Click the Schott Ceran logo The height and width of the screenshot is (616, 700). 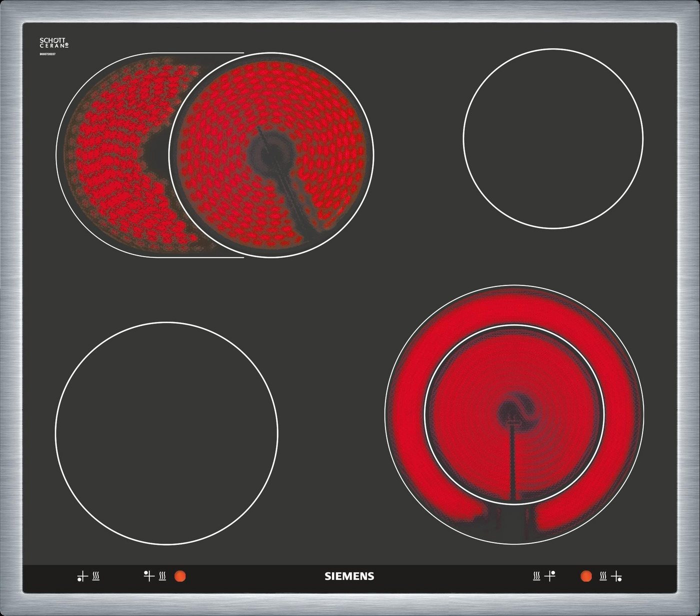[53, 43]
